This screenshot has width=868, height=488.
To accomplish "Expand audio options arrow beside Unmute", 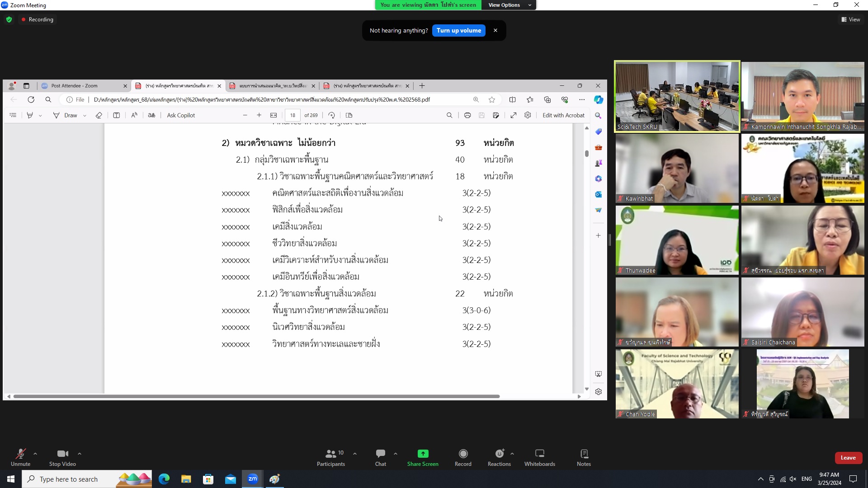I will (35, 454).
